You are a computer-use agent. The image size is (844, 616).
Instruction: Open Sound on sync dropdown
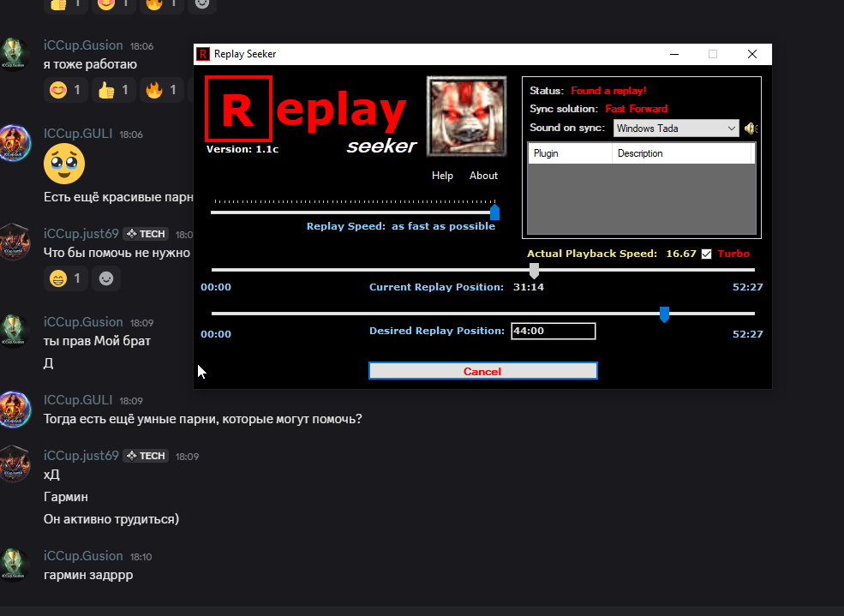pyautogui.click(x=676, y=128)
